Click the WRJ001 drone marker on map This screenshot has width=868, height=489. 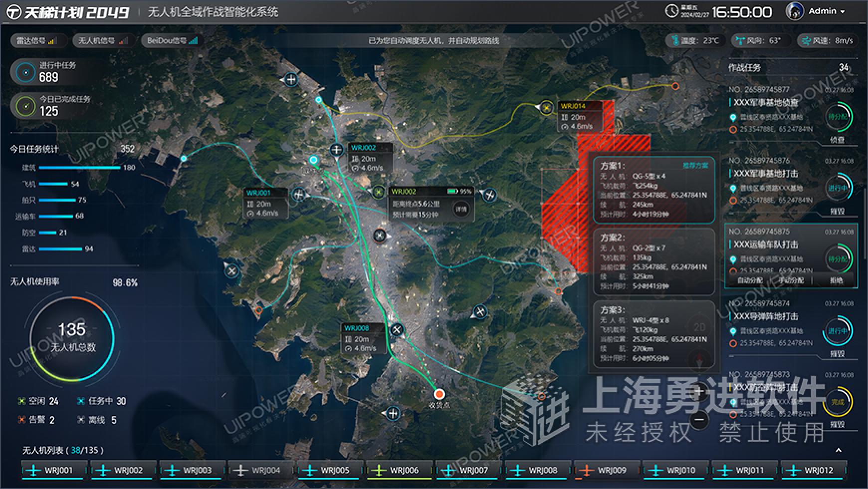(299, 194)
